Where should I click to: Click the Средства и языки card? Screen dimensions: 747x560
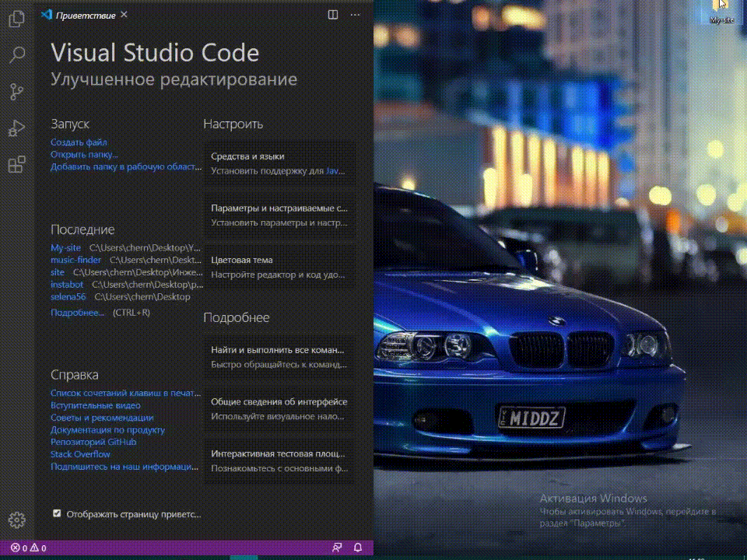click(280, 163)
